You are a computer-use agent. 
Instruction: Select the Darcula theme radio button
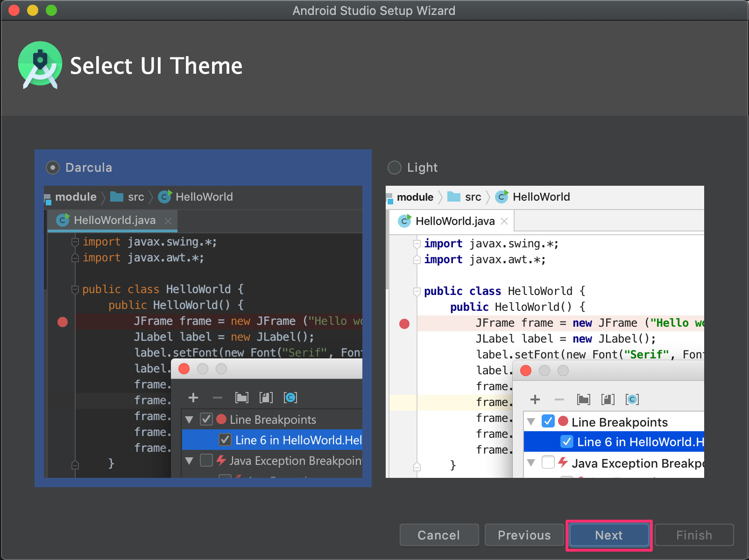point(53,168)
